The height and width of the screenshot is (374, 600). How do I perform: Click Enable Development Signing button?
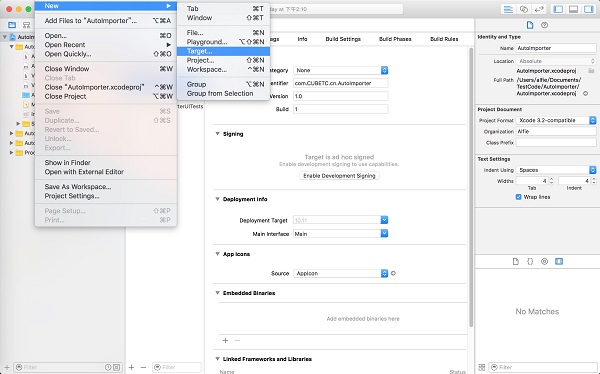tap(339, 176)
